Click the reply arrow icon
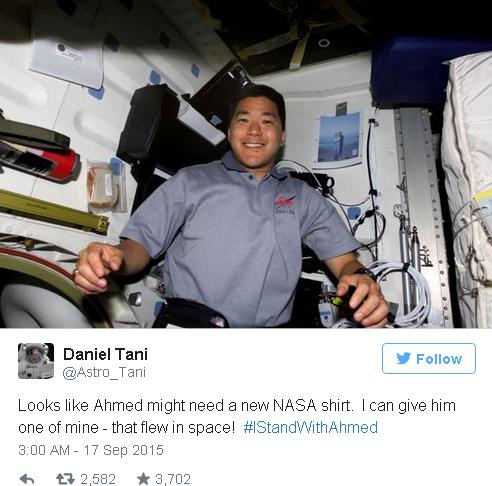492x486 pixels. [27, 479]
